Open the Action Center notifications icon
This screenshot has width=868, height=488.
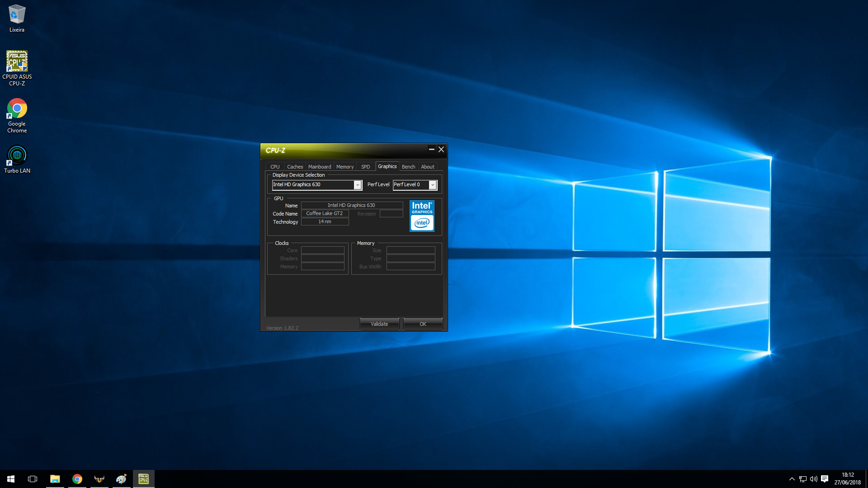click(825, 479)
